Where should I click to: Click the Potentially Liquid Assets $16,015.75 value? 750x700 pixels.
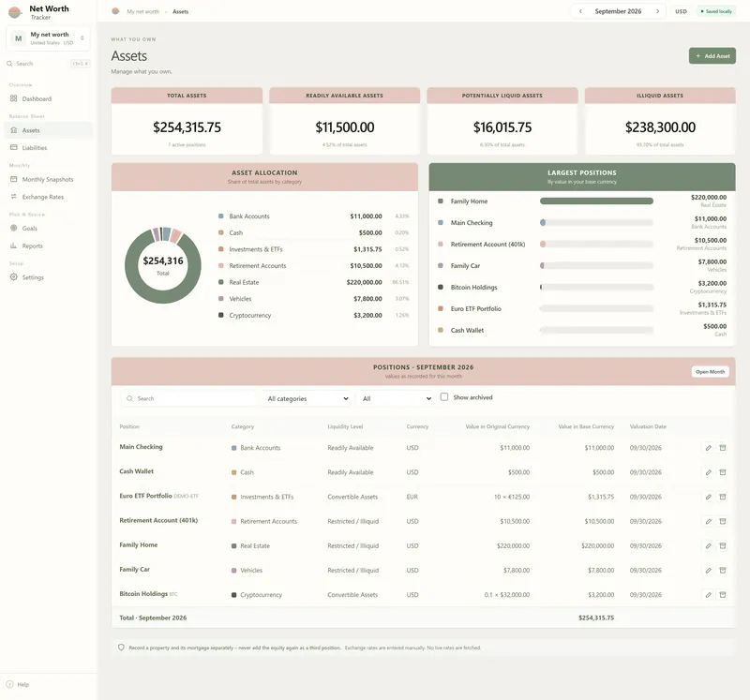click(502, 127)
